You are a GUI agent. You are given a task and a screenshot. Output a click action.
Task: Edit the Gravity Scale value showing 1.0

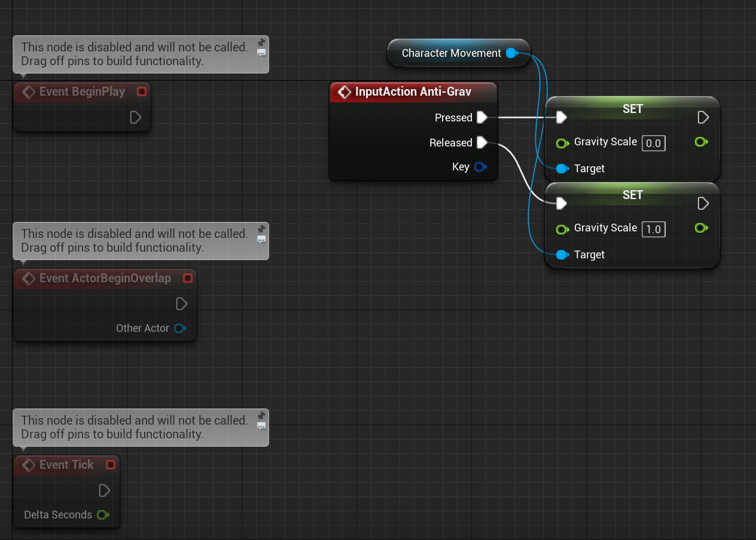click(653, 229)
